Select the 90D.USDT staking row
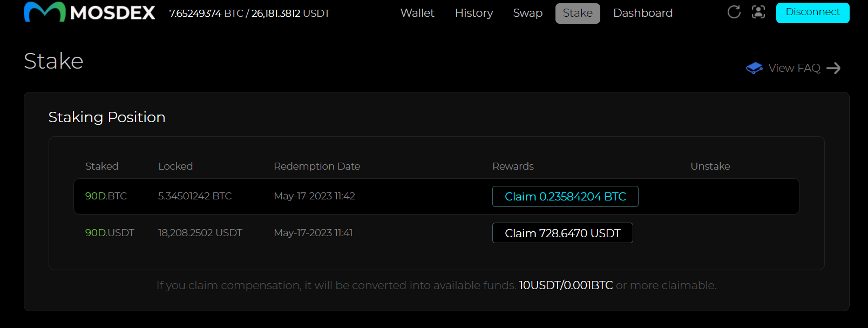The width and height of the screenshot is (868, 328). pyautogui.click(x=436, y=233)
